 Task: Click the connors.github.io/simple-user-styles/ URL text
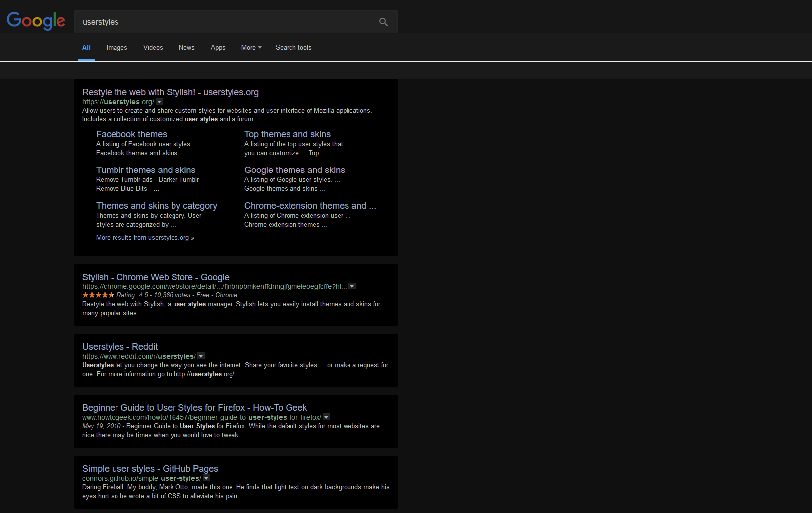point(142,478)
